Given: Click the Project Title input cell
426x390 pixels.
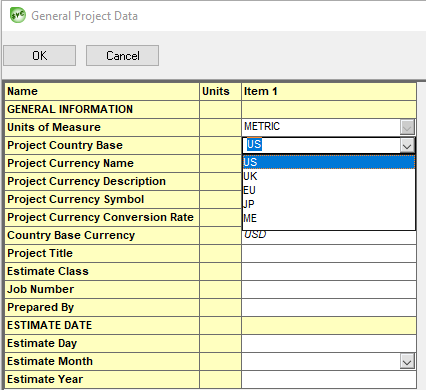Looking at the screenshot, I should 329,253.
